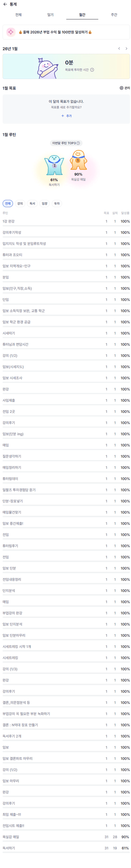Go back using the arrow beside 통계
131x868 pixels.
pyautogui.click(x=5, y=4)
